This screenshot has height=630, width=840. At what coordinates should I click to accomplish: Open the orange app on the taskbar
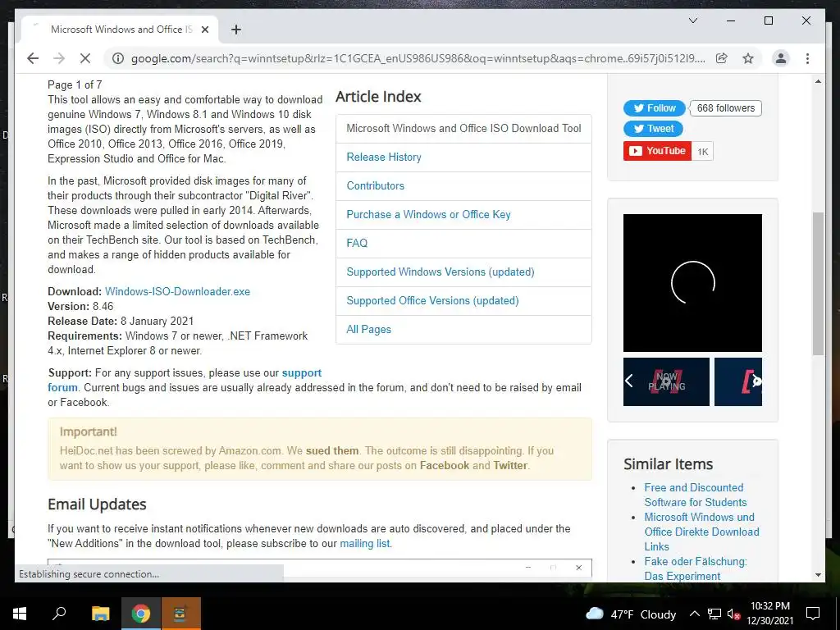[180, 614]
